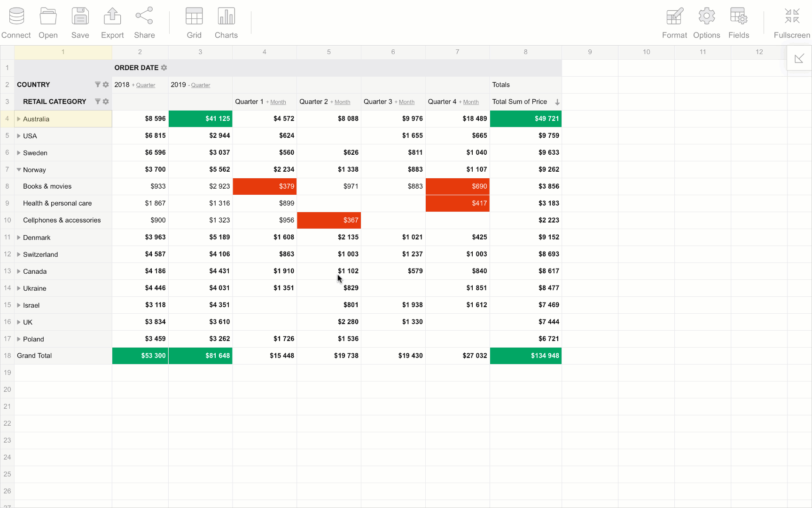
Task: Open the Format menu
Action: click(x=674, y=16)
